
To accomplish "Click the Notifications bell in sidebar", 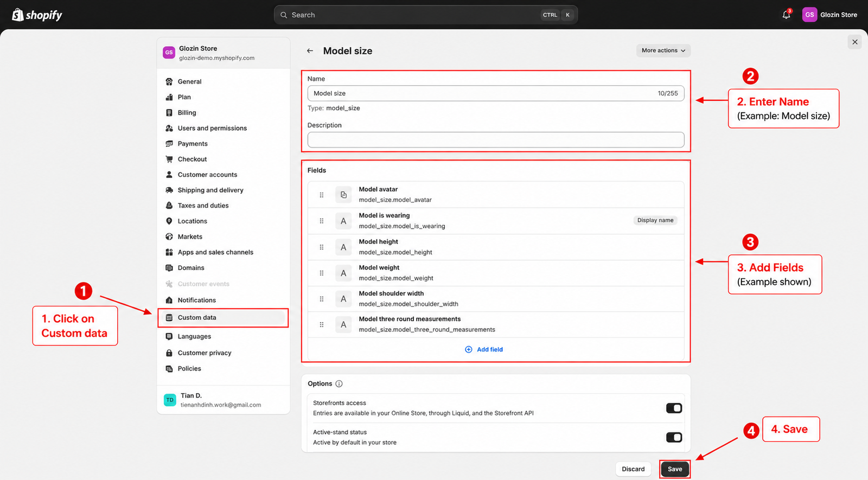I will [169, 300].
